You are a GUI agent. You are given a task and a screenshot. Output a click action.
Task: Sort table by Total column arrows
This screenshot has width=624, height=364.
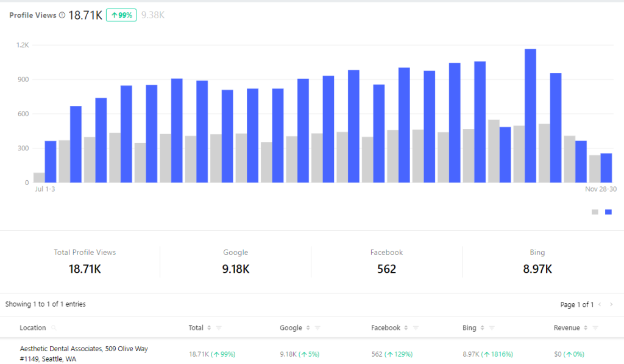tap(209, 328)
